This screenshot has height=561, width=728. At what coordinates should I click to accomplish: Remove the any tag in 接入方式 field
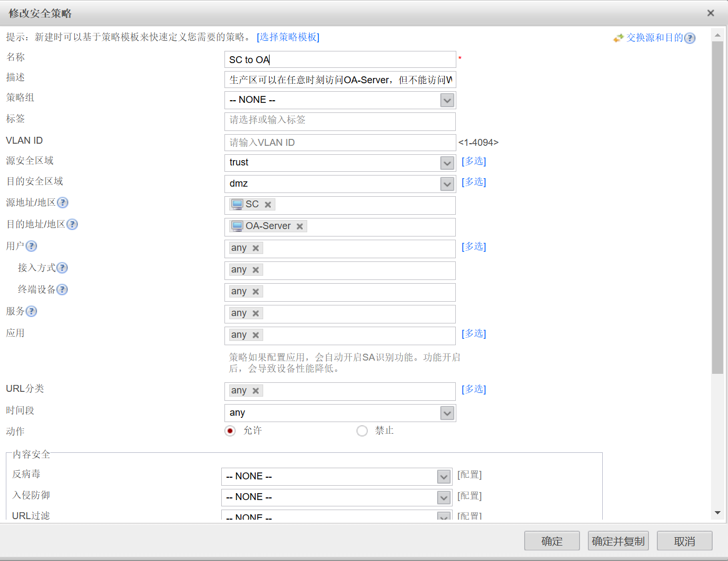point(256,270)
